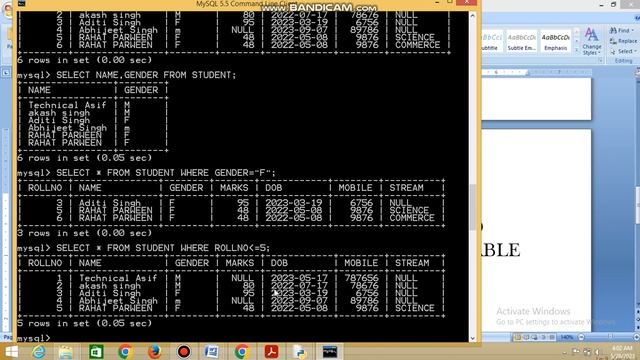Expand the Word styles gallery more arrow
The width and height of the screenshot is (640, 360).
coord(576,50)
